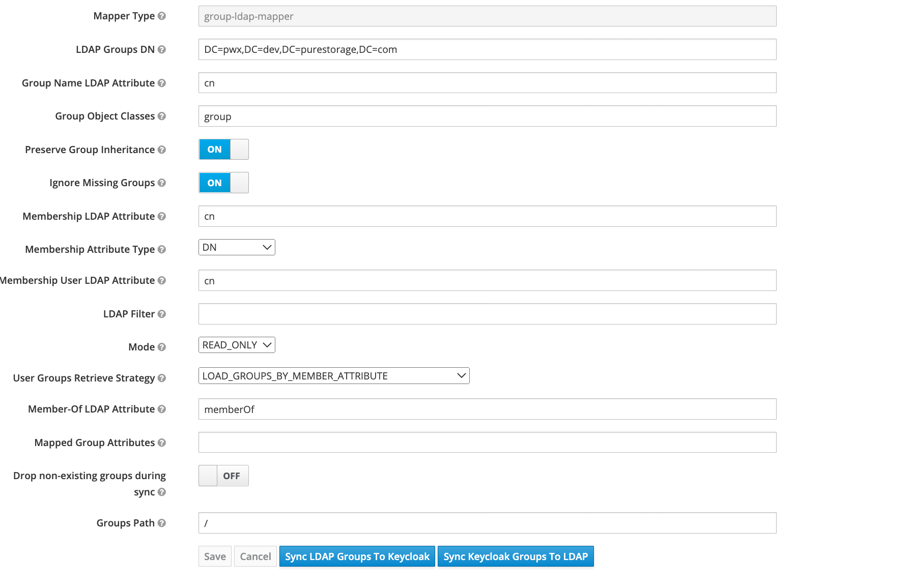Show help for Mapped Group Attributes
Image resolution: width=909 pixels, height=588 pixels.
click(x=162, y=443)
